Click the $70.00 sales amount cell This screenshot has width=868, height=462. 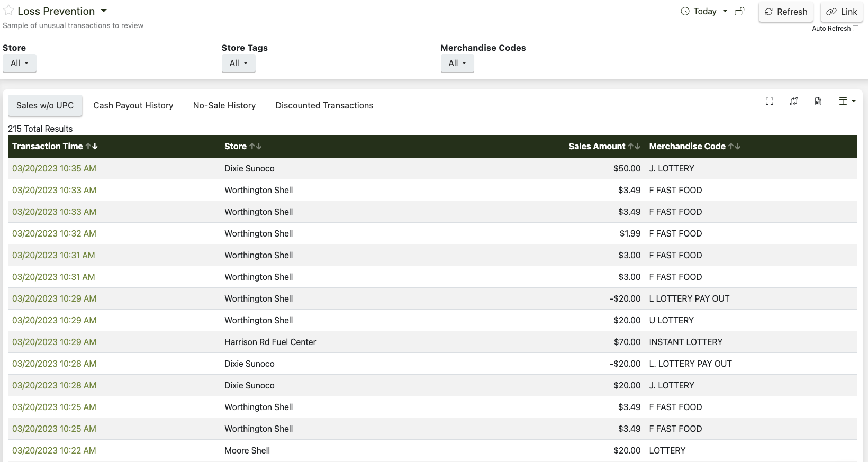627,342
